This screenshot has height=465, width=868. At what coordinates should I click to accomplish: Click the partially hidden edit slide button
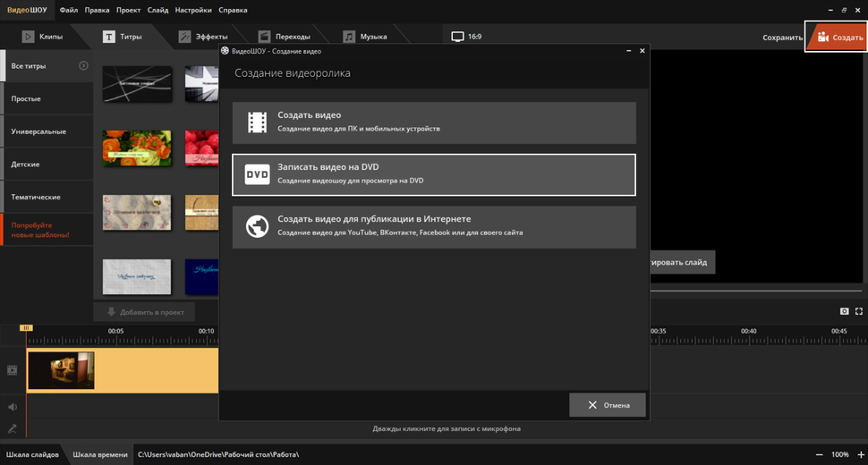coord(682,262)
